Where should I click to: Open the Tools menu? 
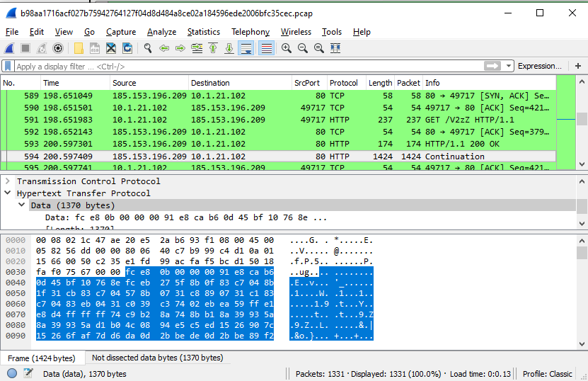point(332,32)
